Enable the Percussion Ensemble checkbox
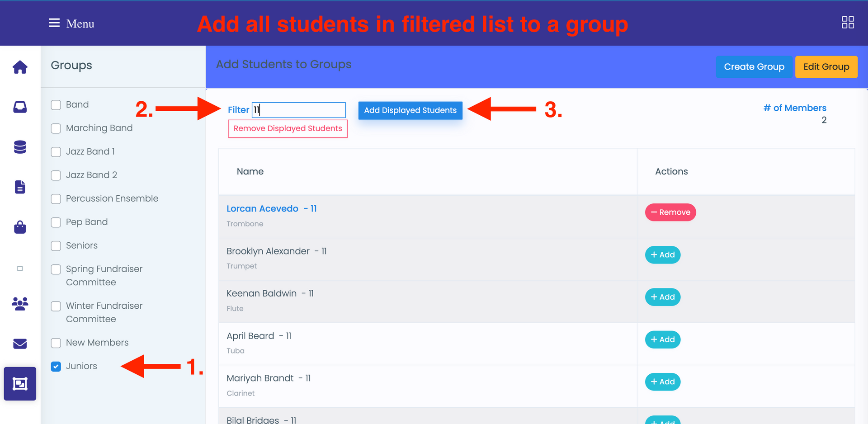Image resolution: width=868 pixels, height=424 pixels. pyautogui.click(x=56, y=199)
